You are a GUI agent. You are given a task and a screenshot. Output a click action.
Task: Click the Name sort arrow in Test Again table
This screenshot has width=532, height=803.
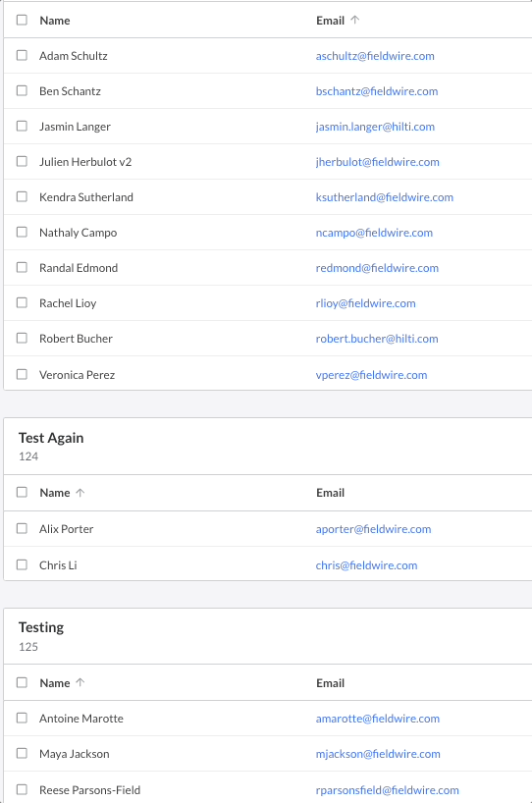pyautogui.click(x=80, y=493)
